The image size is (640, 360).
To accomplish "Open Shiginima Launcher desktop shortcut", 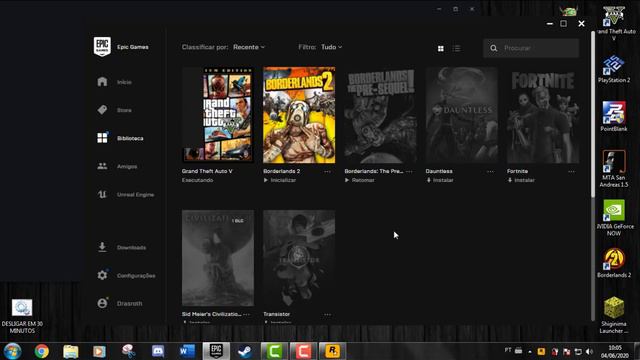I will (x=614, y=315).
